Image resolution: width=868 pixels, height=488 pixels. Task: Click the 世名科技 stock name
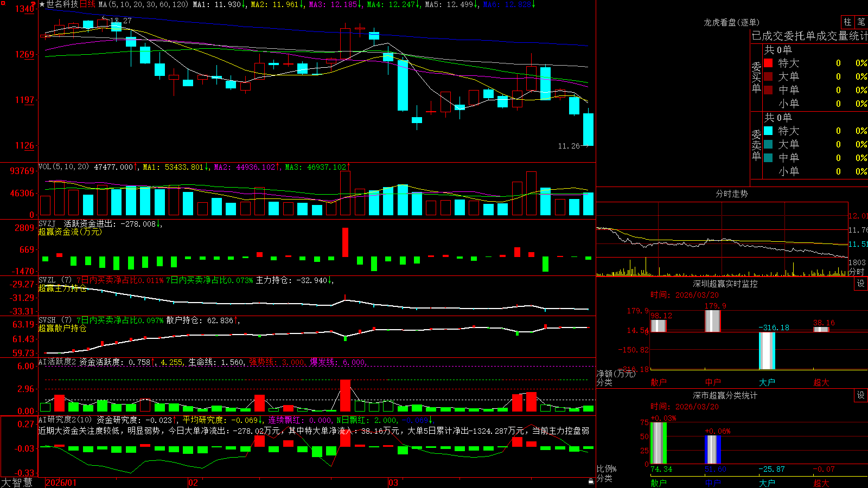[x=62, y=4]
